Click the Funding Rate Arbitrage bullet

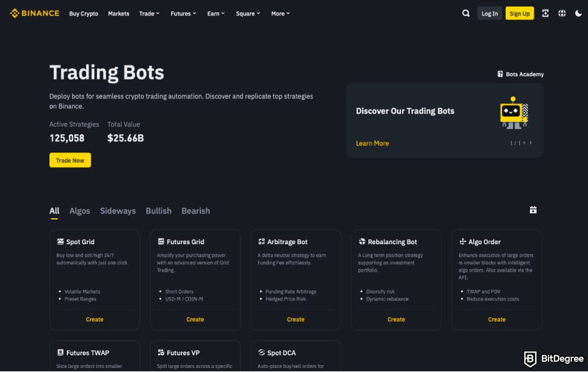pos(291,292)
